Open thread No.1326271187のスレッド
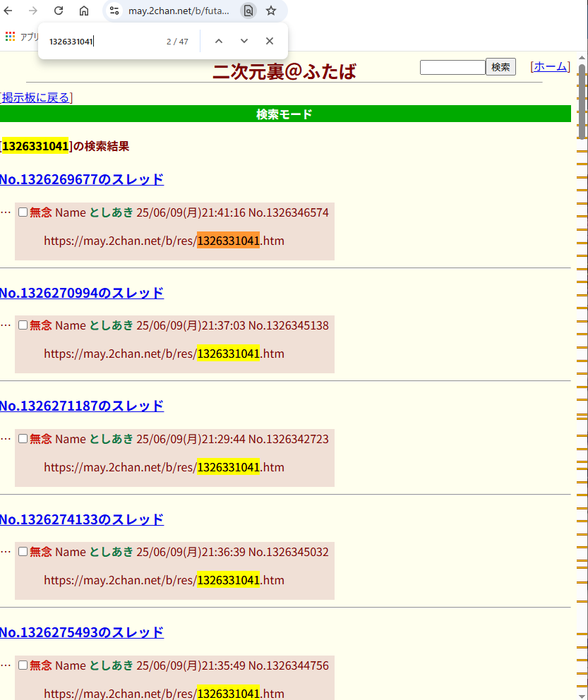 [x=82, y=406]
